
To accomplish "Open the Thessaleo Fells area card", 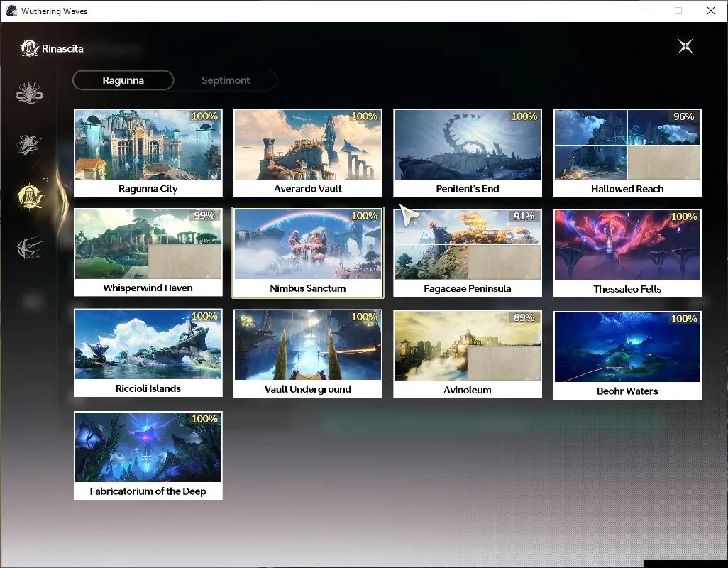I will (627, 253).
